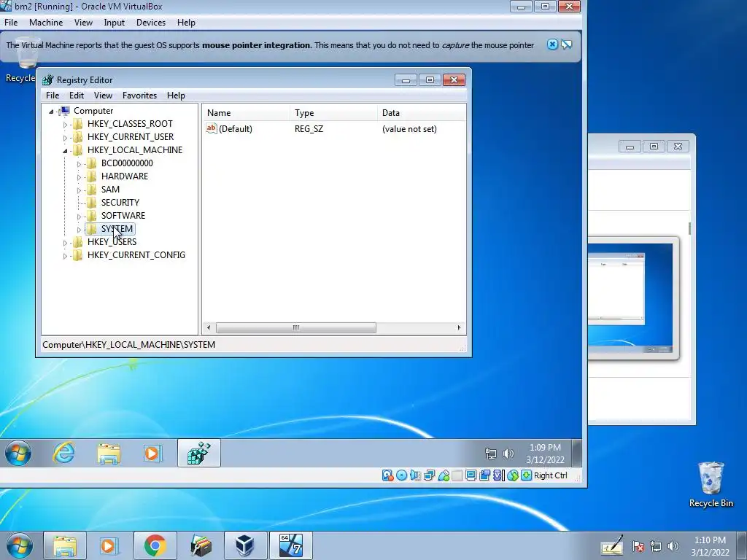Expand the HKEY_CURRENT_CONFIG arrow
Image resolution: width=747 pixels, height=560 pixels.
click(x=65, y=256)
